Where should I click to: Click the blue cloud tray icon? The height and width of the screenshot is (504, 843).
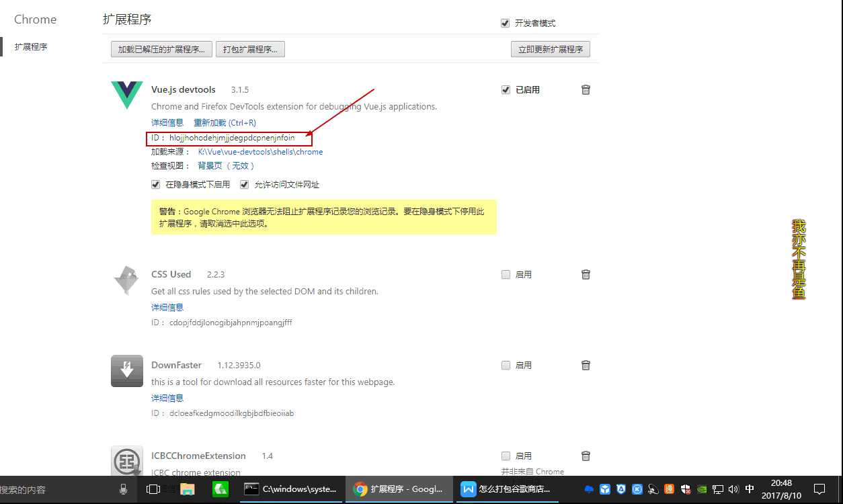[x=590, y=489]
